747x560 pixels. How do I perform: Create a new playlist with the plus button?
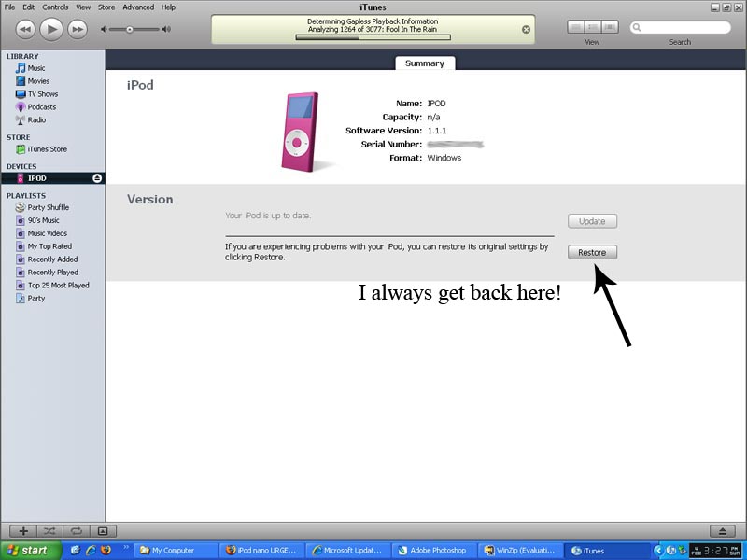point(22,531)
